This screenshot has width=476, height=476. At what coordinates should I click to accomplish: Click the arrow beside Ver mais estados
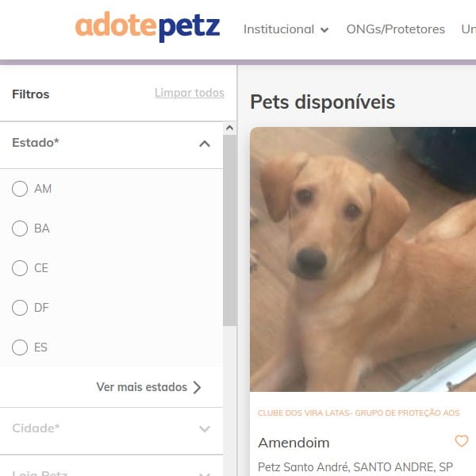click(198, 387)
